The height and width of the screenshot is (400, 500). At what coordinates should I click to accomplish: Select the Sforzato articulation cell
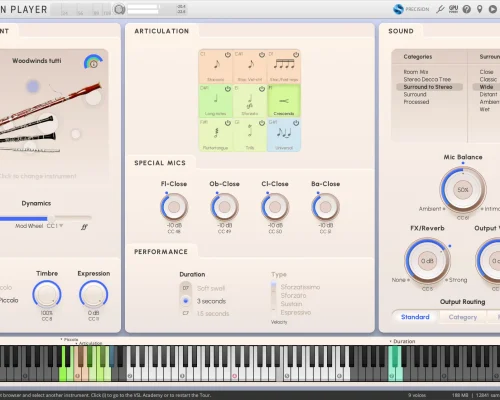tap(250, 101)
